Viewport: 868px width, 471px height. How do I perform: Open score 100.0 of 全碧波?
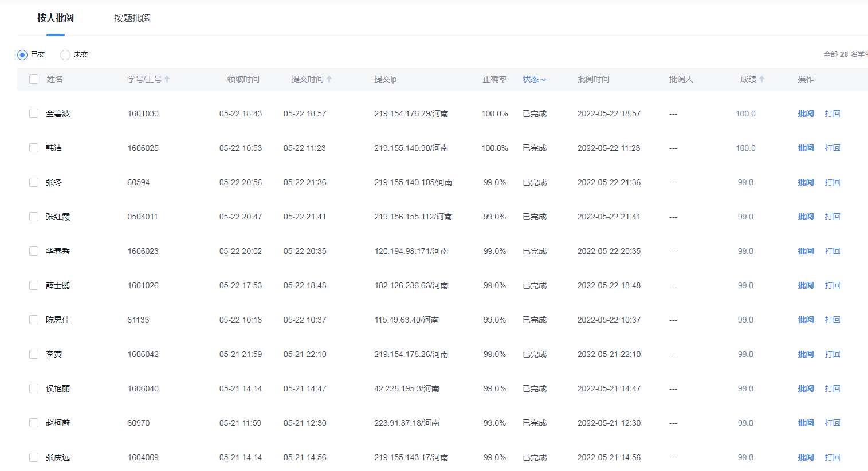pyautogui.click(x=745, y=113)
